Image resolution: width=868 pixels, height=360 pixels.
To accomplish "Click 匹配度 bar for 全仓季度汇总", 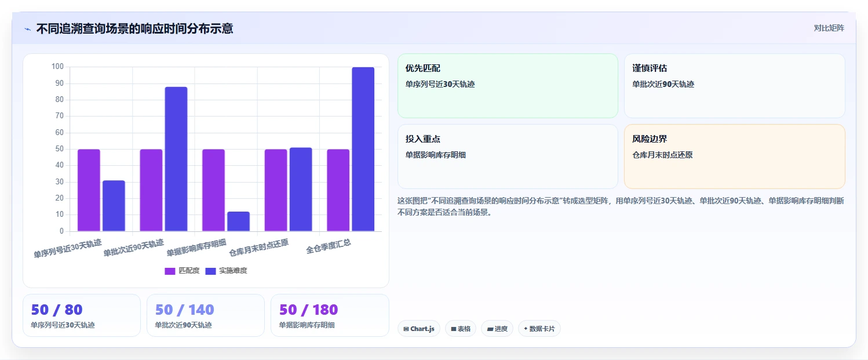I will coord(338,190).
